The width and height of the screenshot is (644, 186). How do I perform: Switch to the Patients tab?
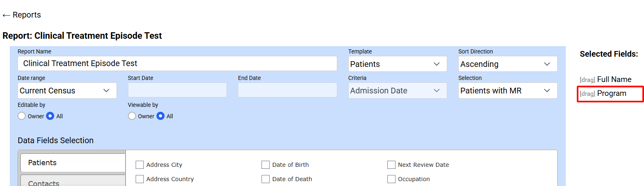[73, 163]
